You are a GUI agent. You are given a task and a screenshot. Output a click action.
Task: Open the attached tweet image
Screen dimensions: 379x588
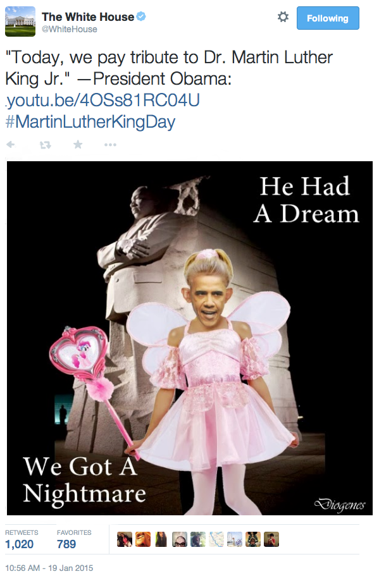point(190,338)
